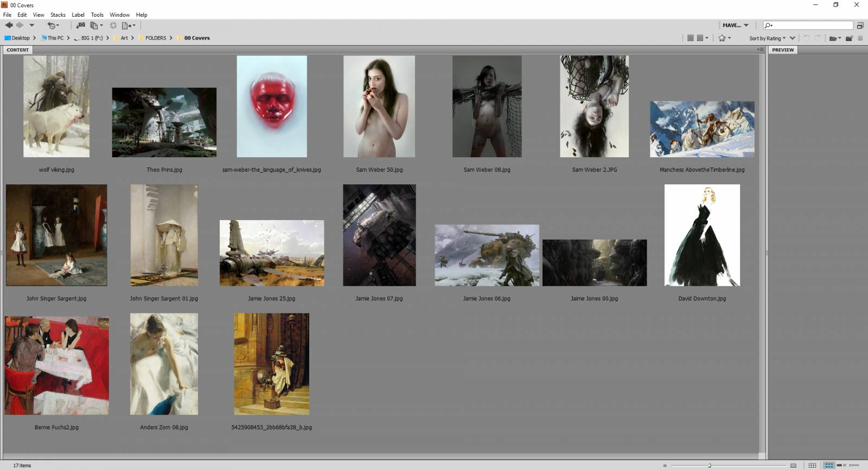The height and width of the screenshot is (470, 868).
Task: Click thumbnail quality checkerboard icon
Action: pyautogui.click(x=690, y=38)
